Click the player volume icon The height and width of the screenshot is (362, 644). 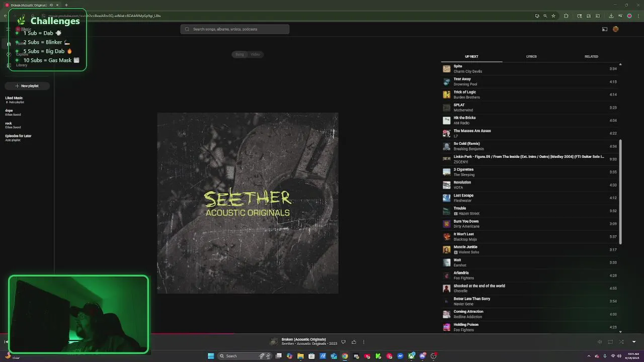(x=600, y=342)
